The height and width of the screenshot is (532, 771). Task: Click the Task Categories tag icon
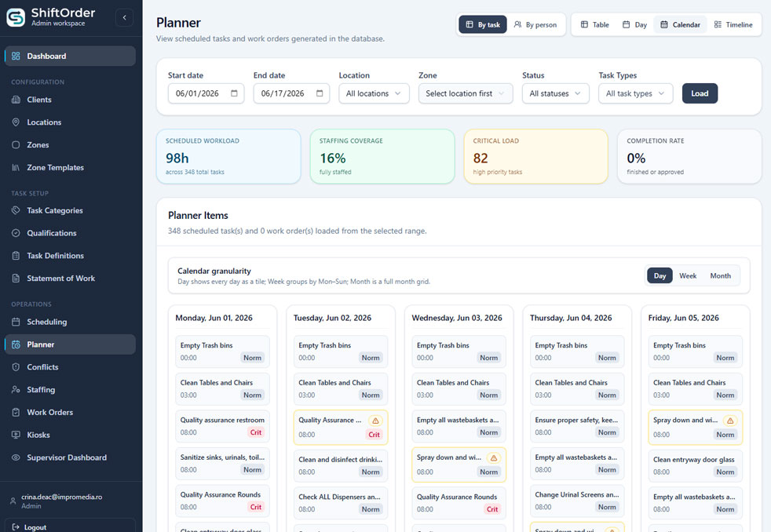pos(16,210)
